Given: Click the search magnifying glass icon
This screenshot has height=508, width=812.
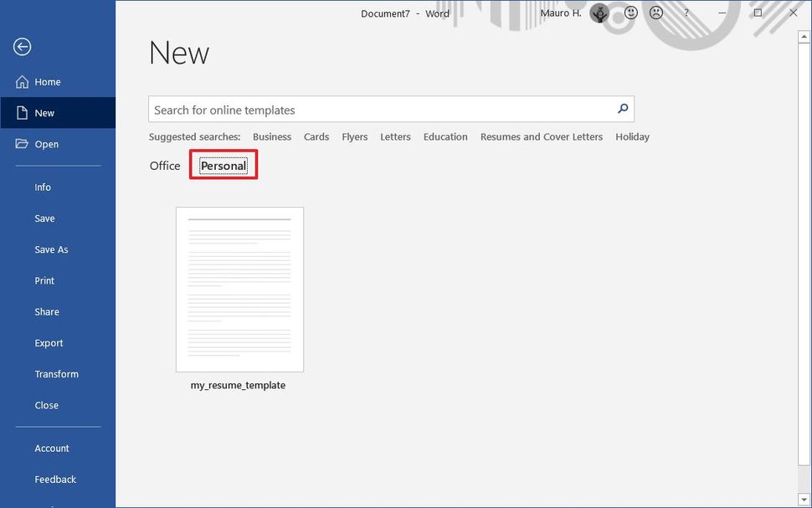Looking at the screenshot, I should [622, 109].
